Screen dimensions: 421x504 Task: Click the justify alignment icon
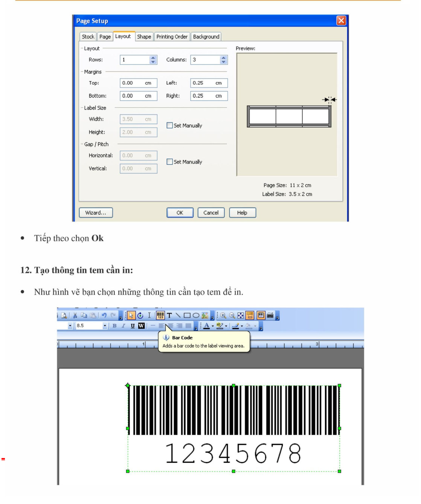pos(188,326)
